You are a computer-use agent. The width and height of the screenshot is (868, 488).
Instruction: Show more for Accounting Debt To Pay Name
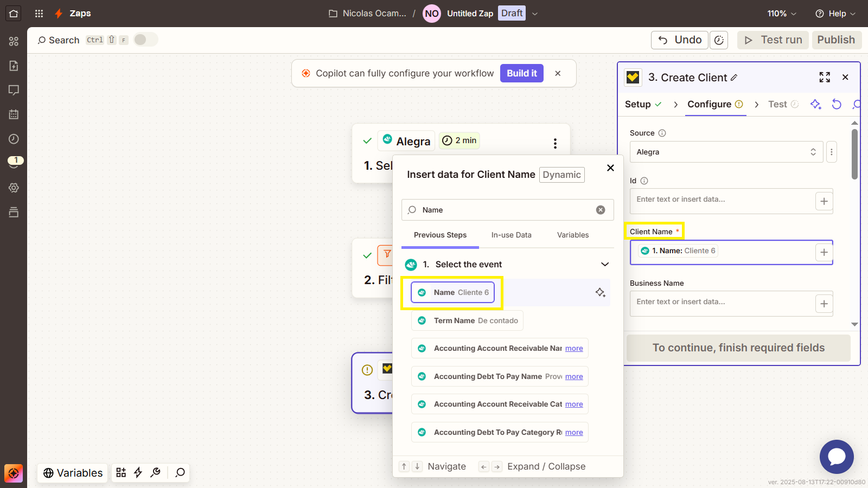tap(574, 377)
